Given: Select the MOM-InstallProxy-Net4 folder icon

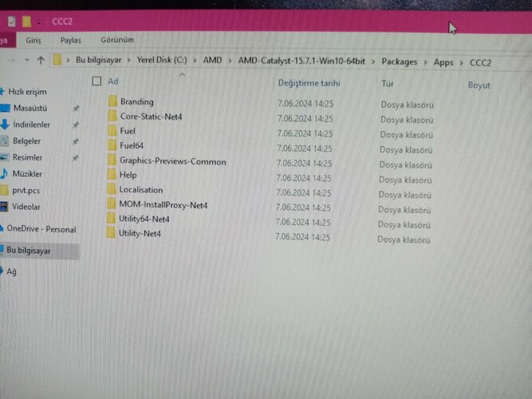Looking at the screenshot, I should point(111,204).
